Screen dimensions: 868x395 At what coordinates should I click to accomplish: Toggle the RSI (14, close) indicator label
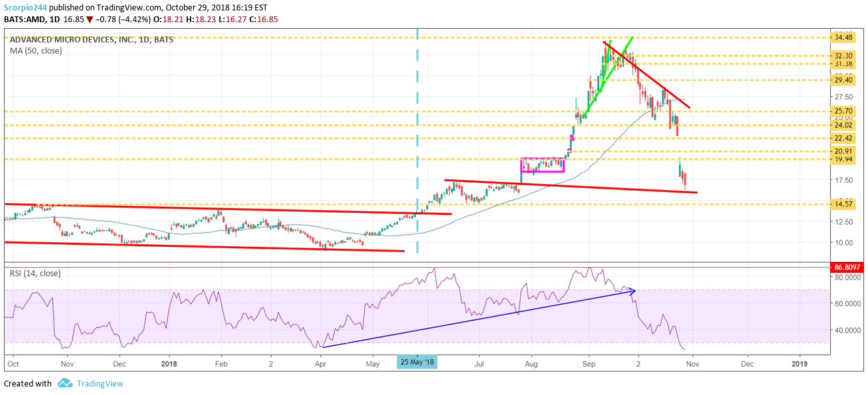pos(34,274)
